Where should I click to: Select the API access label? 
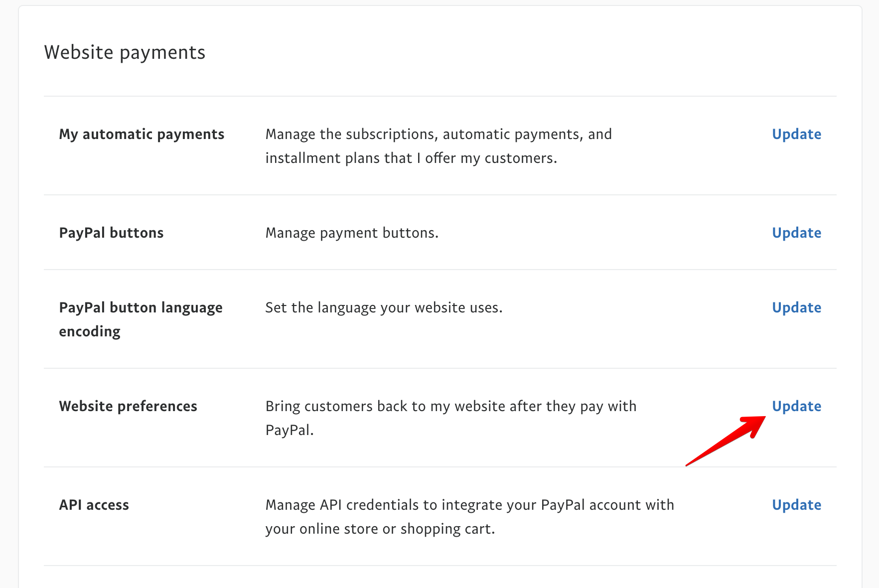[94, 505]
